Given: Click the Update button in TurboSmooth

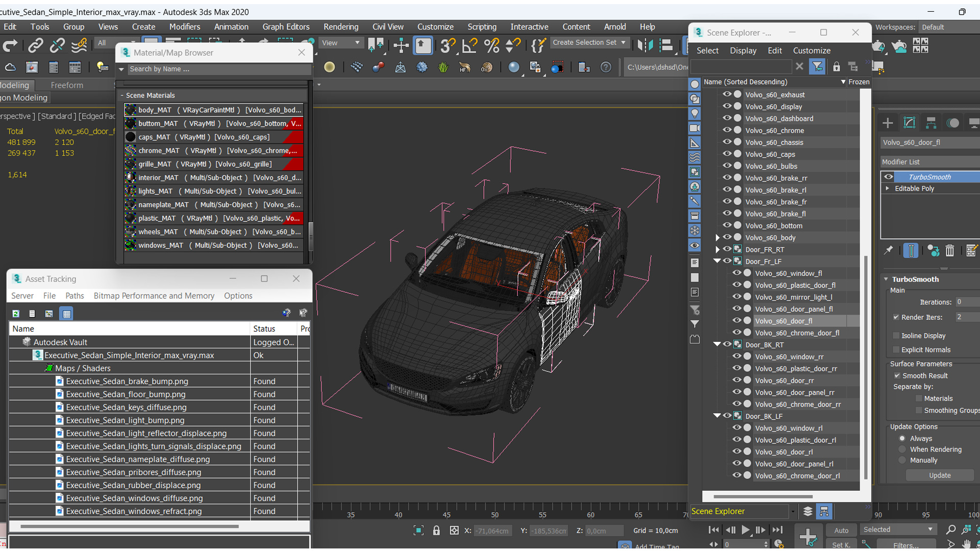Looking at the screenshot, I should point(940,475).
